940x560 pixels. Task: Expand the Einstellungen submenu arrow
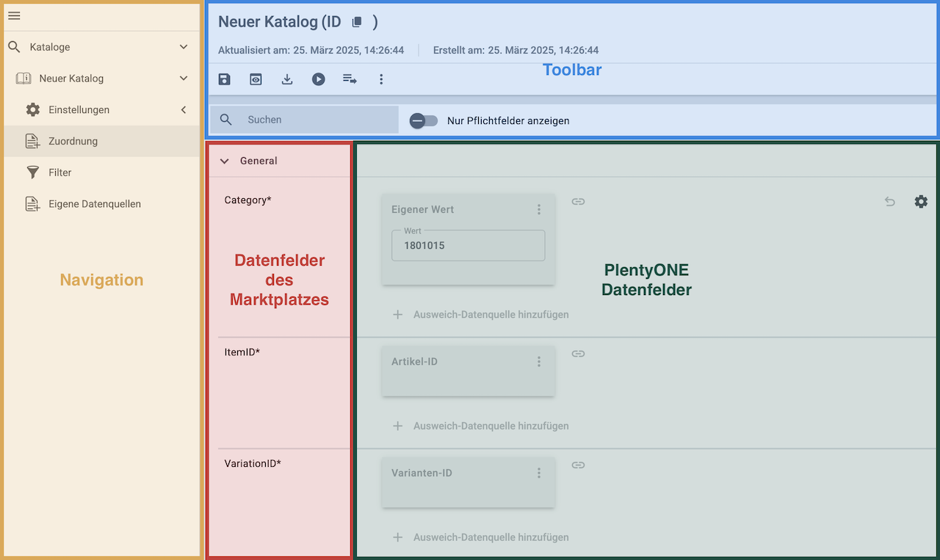184,110
